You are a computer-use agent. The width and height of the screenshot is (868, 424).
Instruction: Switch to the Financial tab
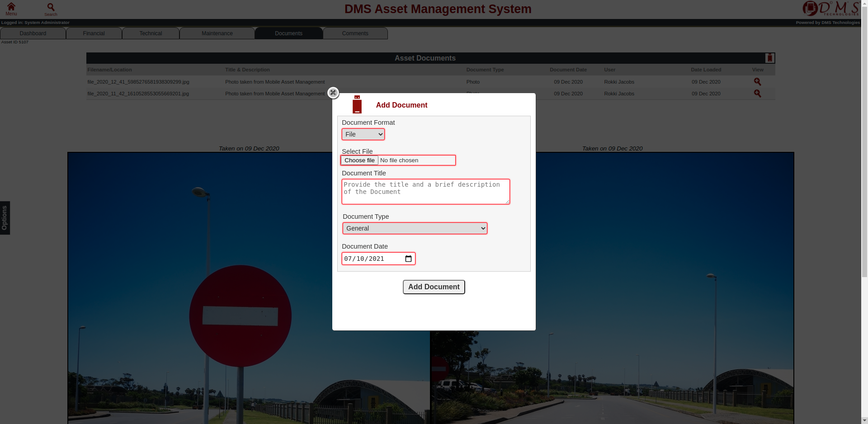[94, 33]
